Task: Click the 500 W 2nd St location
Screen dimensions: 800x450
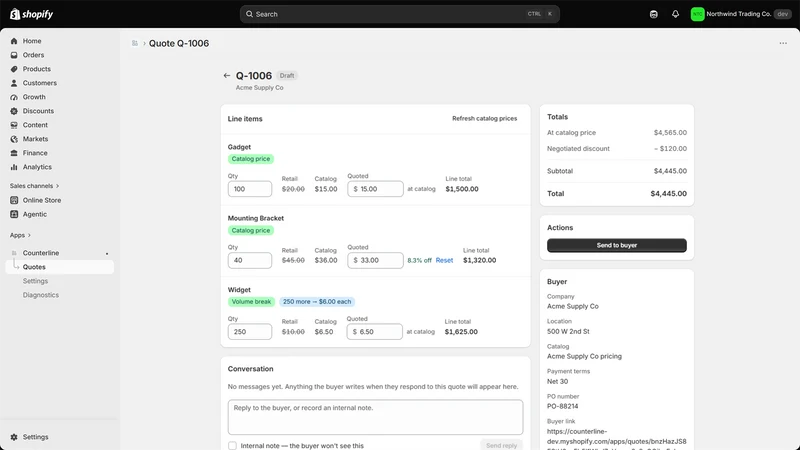Action: (x=568, y=331)
